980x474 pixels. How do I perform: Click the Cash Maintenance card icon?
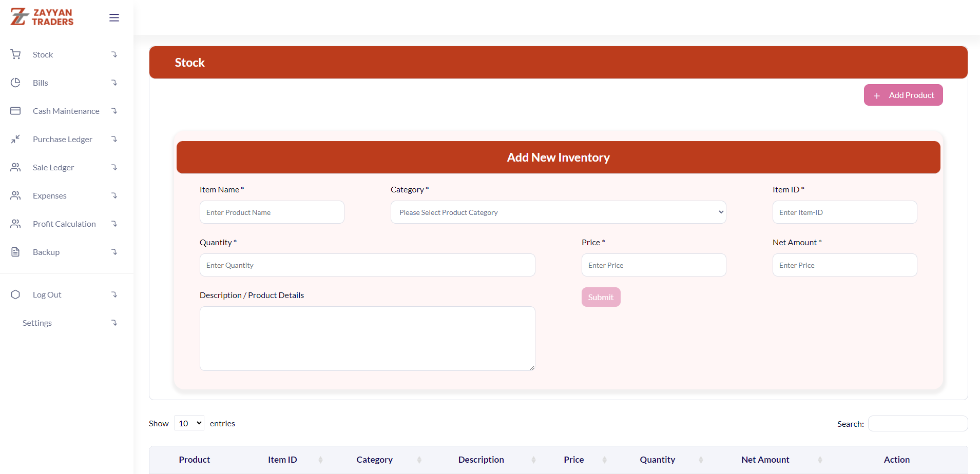coord(16,111)
